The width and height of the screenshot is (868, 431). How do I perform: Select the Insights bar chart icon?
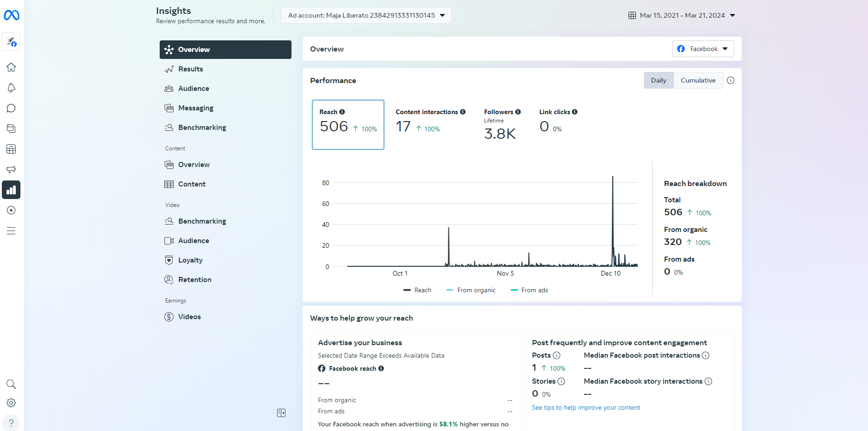[x=11, y=190]
